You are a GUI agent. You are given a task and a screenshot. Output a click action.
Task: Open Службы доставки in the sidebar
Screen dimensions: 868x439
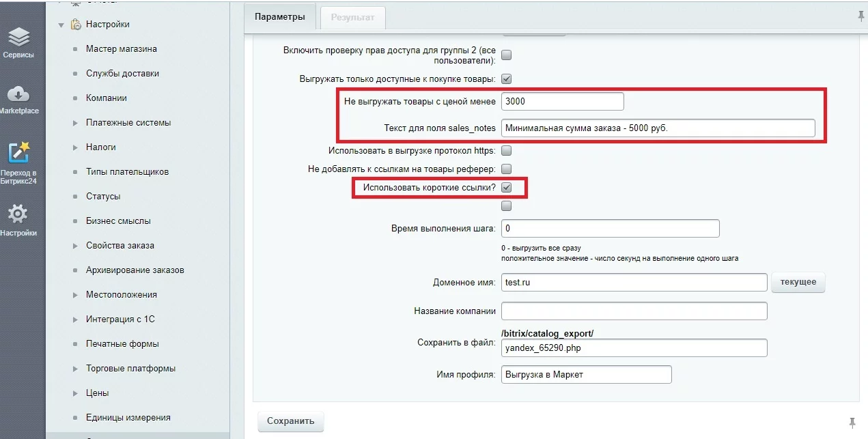[x=122, y=74]
